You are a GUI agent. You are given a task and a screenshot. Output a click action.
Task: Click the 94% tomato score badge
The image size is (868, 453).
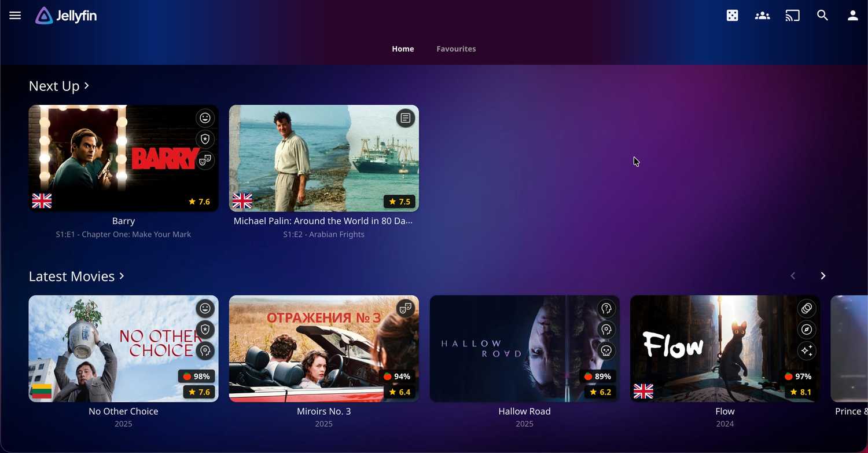(396, 377)
